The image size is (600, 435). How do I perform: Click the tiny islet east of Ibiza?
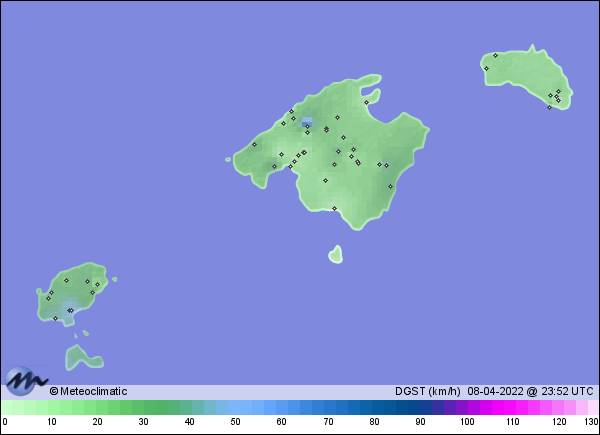[114, 280]
